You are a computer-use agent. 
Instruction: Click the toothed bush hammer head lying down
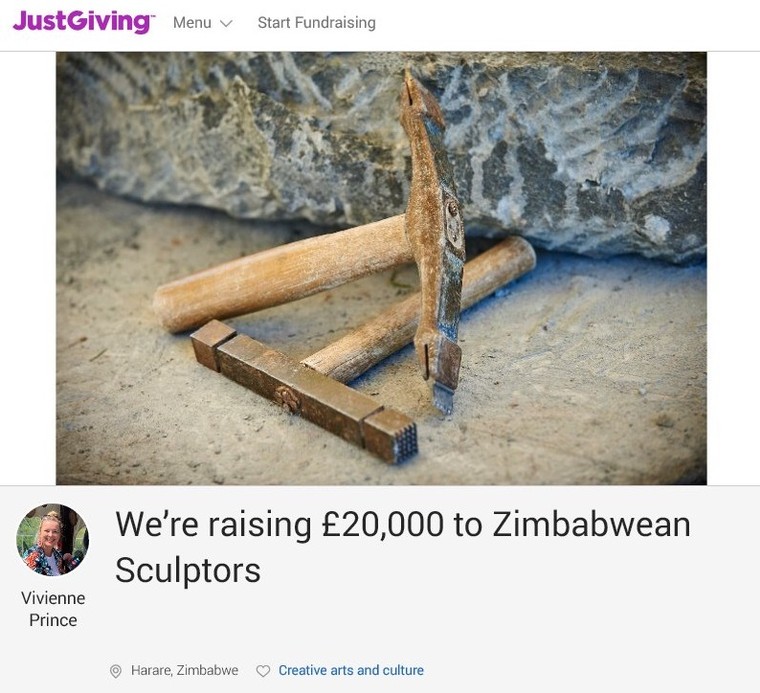pyautogui.click(x=304, y=390)
